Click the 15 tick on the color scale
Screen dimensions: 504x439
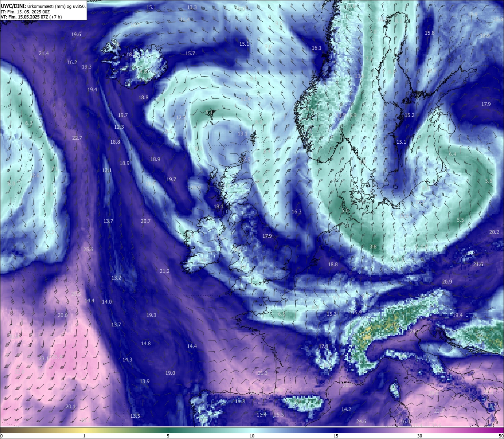pyautogui.click(x=336, y=436)
